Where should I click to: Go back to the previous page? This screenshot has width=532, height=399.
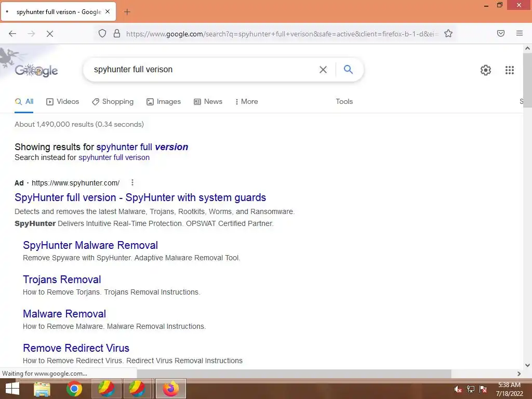click(12, 34)
